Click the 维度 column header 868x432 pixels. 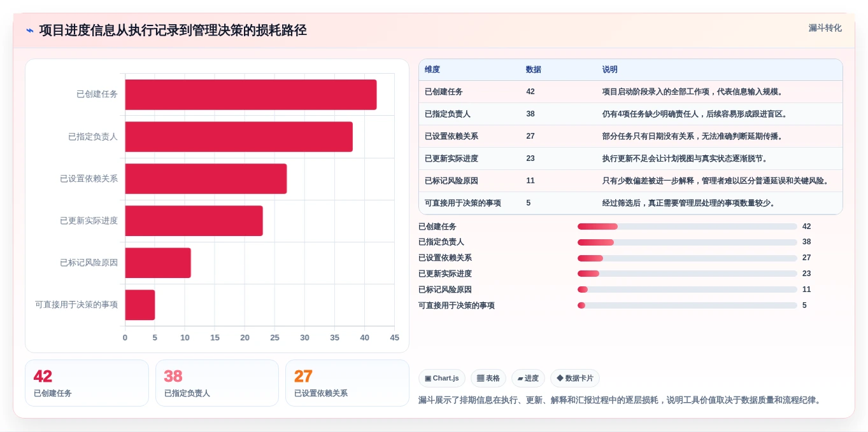432,69
